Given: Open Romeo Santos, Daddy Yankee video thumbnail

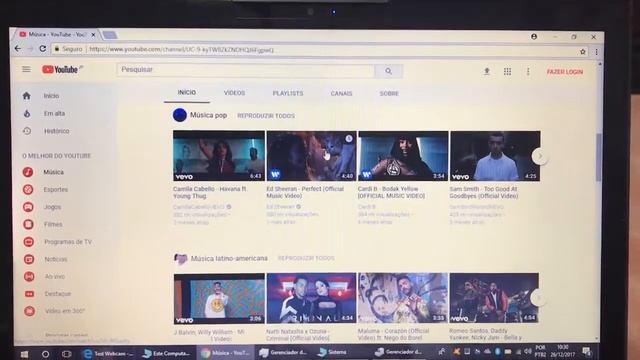Looking at the screenshot, I should [494, 298].
